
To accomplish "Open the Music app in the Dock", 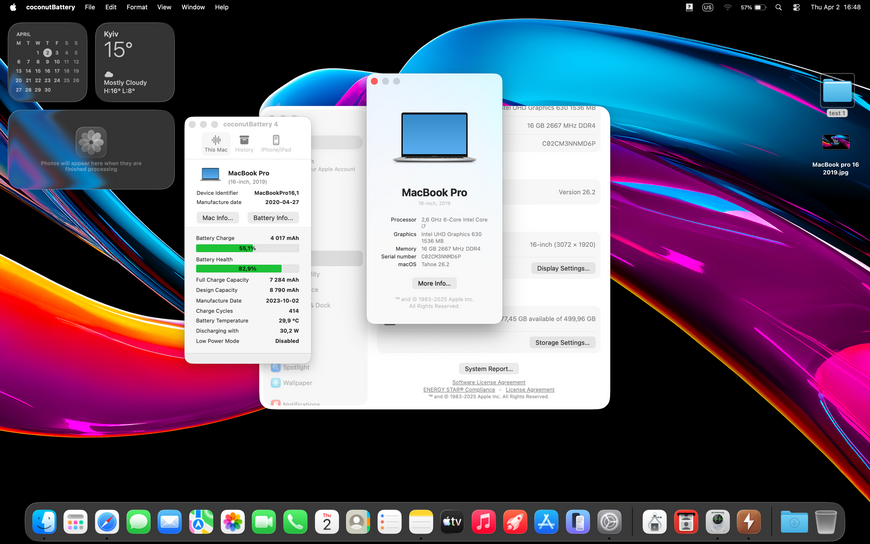I will (x=483, y=522).
